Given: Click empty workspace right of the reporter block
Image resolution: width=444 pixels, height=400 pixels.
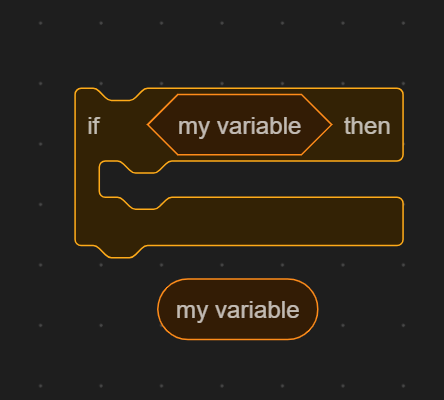Looking at the screenshot, I should 380,309.
